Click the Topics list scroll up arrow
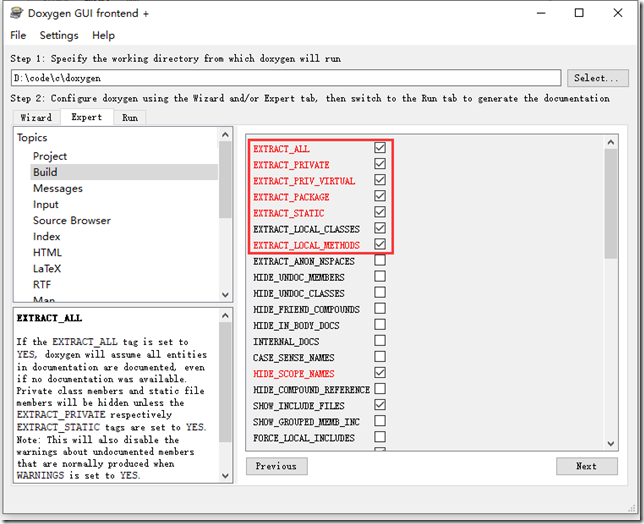Image resolution: width=644 pixels, height=524 pixels. coord(225,134)
